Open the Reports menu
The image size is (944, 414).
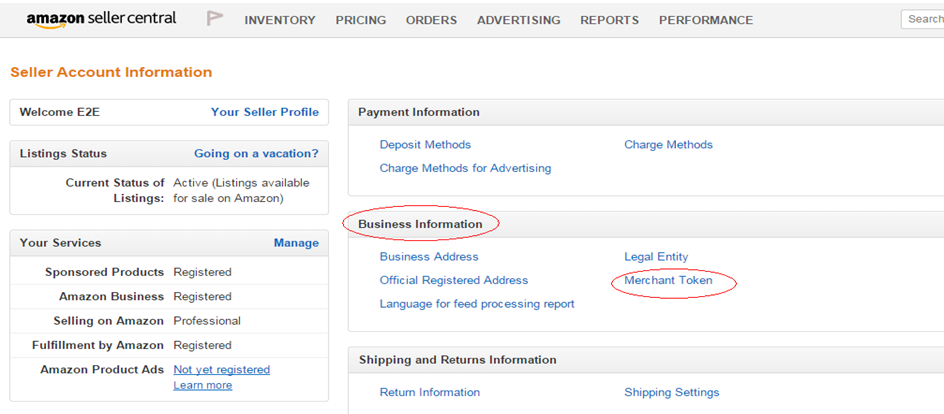pos(609,20)
